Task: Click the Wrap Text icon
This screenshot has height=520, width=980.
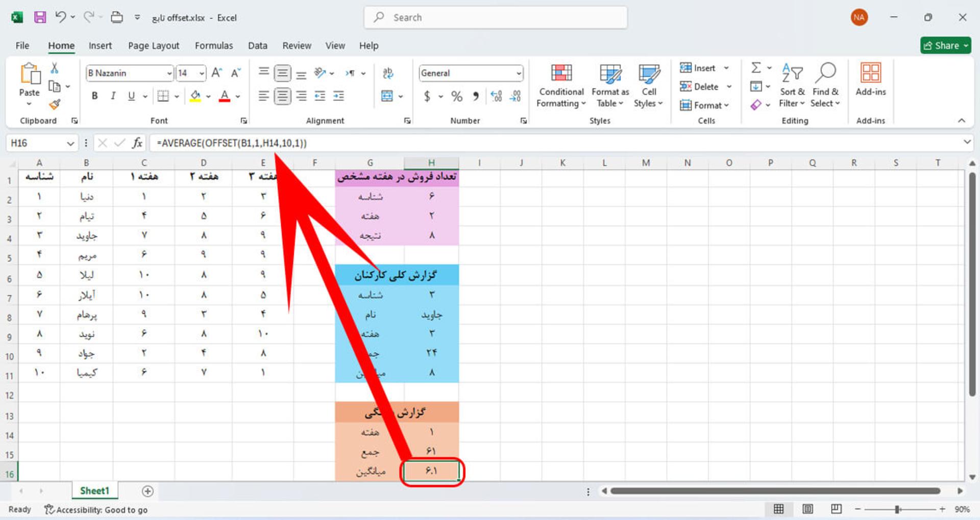Action: tap(388, 73)
